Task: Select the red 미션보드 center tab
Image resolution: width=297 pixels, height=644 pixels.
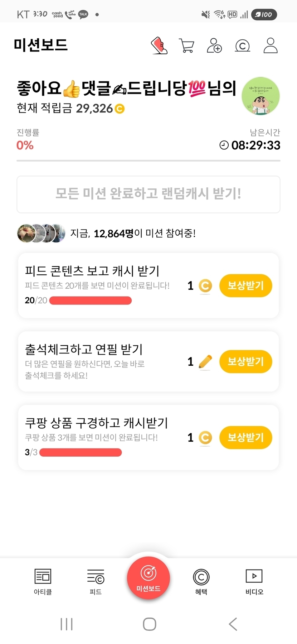Action: point(148,577)
